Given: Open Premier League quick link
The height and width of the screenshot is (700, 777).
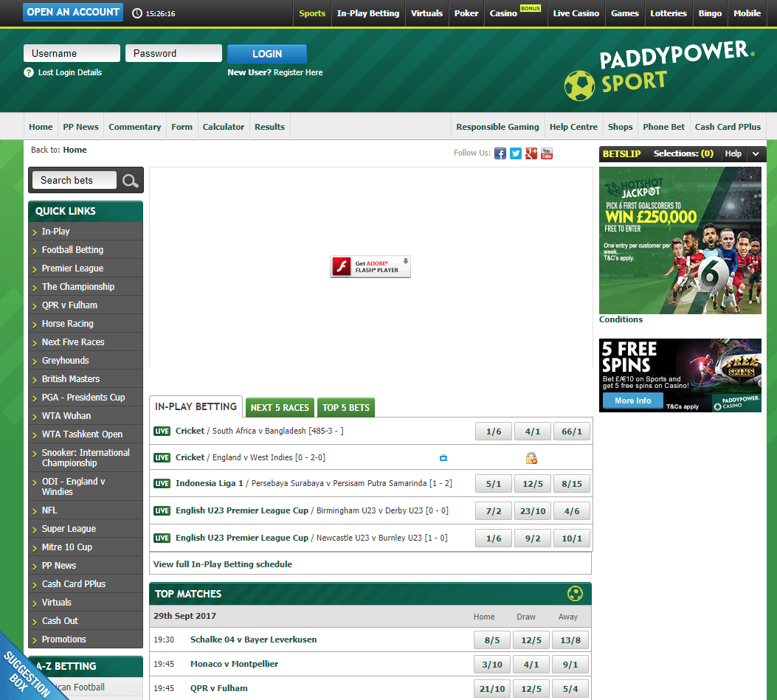Looking at the screenshot, I should click(86, 268).
